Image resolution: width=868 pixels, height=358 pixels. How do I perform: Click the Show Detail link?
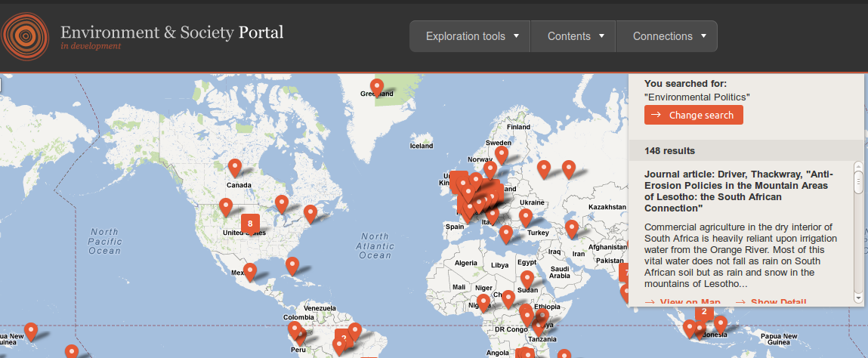point(770,302)
